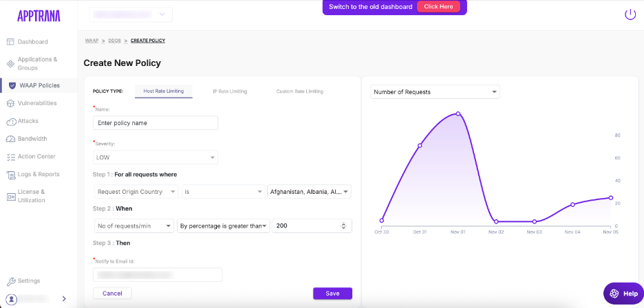This screenshot has width=644, height=308.
Task: Open Dashboard in the sidebar
Action: pyautogui.click(x=32, y=42)
